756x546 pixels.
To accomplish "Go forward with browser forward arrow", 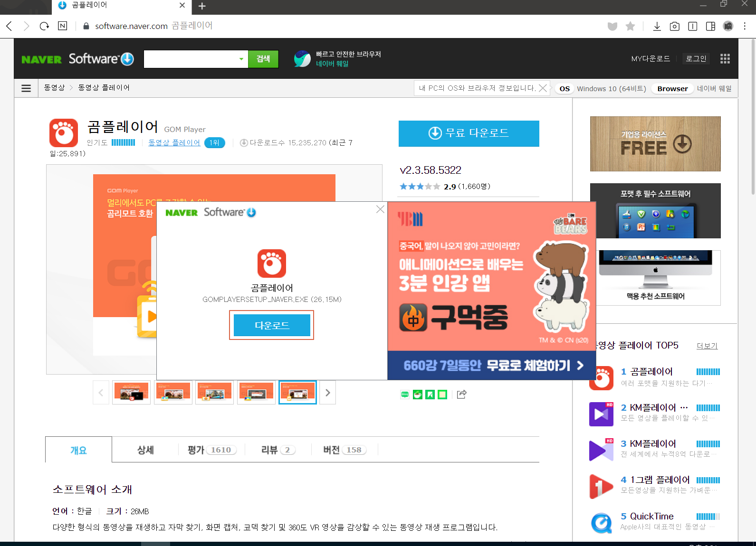I will pyautogui.click(x=26, y=26).
